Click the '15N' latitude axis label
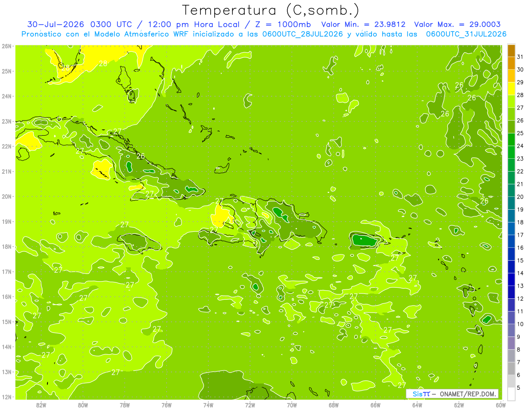 (6, 322)
